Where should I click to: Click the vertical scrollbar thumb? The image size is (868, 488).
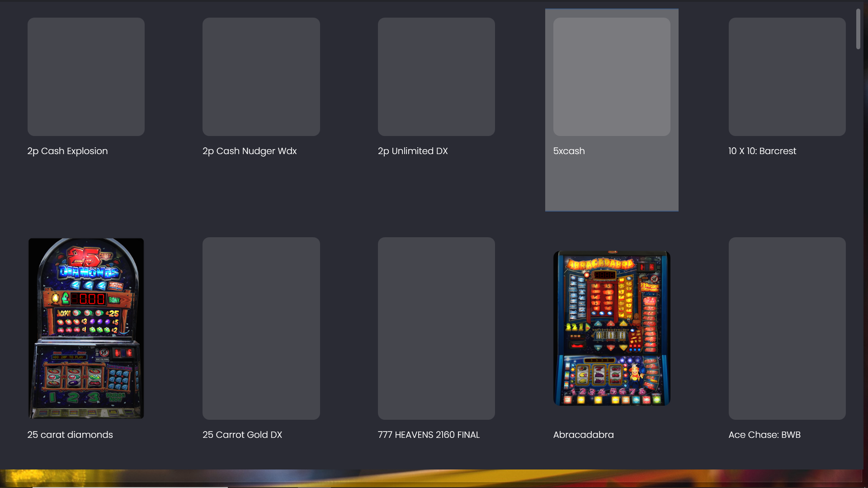tap(858, 29)
